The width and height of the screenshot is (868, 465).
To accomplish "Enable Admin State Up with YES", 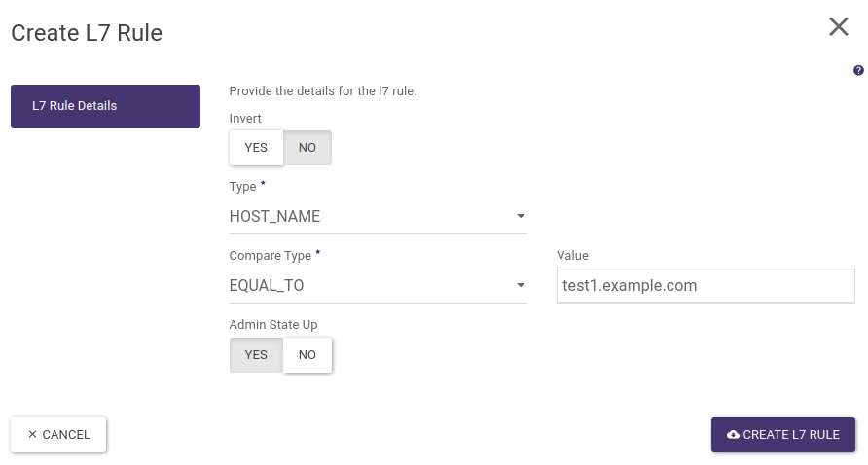I will tap(256, 355).
